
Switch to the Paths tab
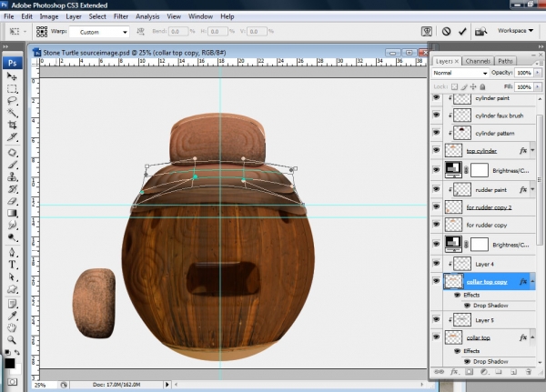coord(505,61)
